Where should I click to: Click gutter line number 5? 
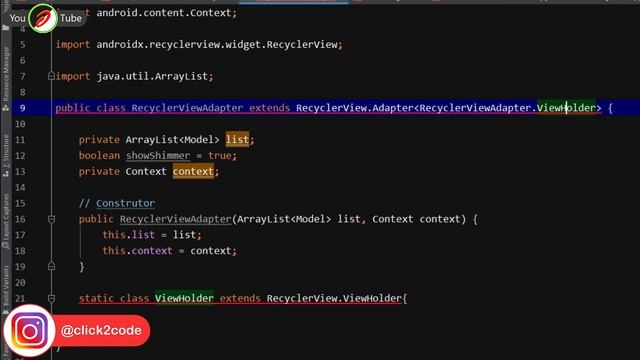pos(22,44)
